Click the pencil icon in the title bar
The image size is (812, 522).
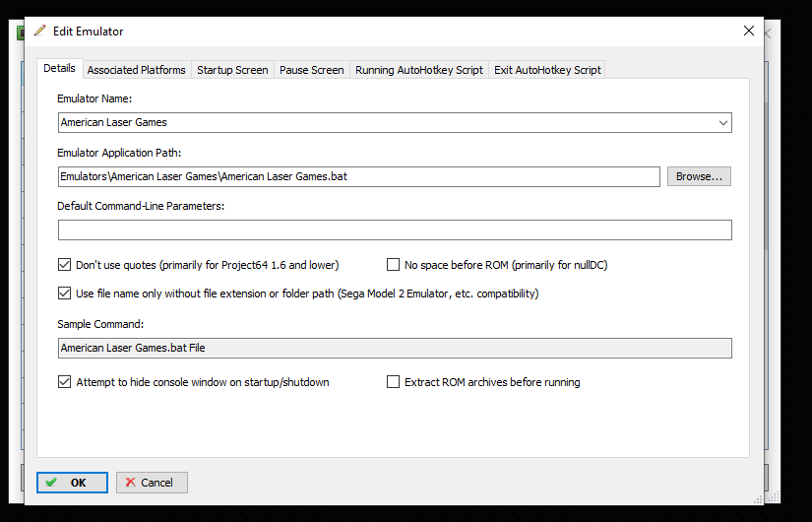pos(40,31)
